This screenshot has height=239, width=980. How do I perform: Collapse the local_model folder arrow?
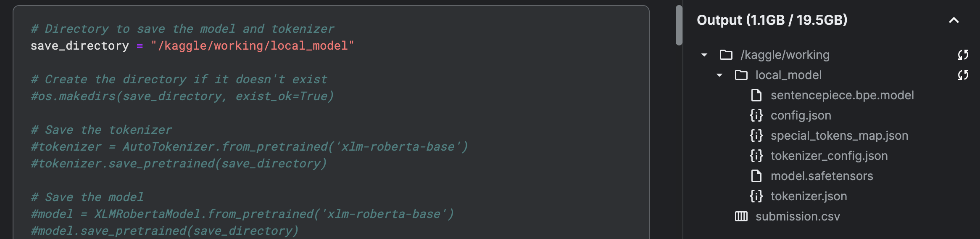tap(719, 75)
